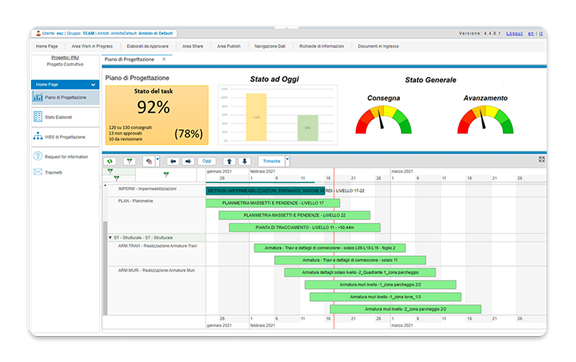Click PIANTA DI TRACCIAMENTO - LIVELLO 11 bar
The image size is (576, 362).
305,227
